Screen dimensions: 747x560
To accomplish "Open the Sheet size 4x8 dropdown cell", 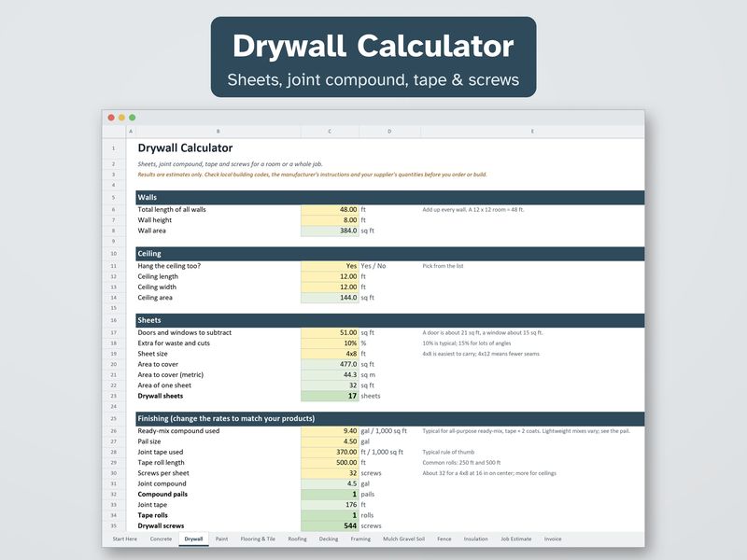I will (330, 354).
